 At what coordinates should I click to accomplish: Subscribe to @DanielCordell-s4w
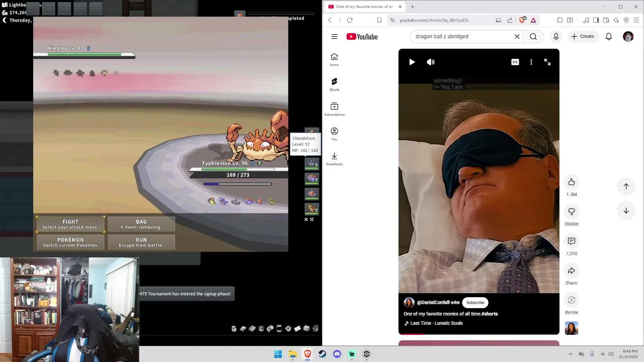coord(475,303)
